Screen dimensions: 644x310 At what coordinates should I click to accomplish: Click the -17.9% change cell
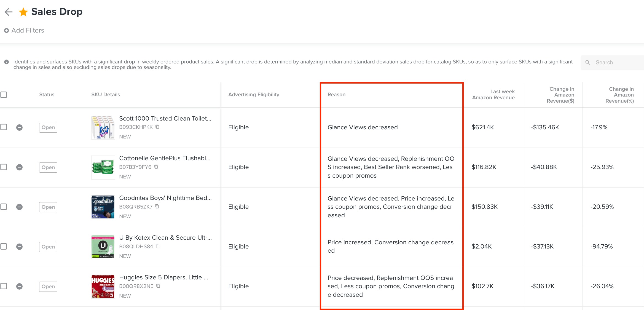coord(599,127)
